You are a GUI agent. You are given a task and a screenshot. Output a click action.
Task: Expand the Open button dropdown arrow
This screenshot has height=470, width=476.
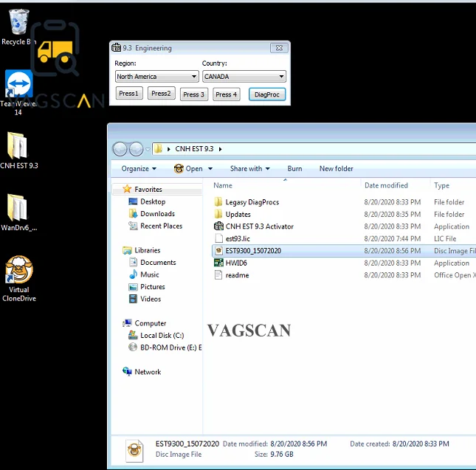pyautogui.click(x=210, y=169)
